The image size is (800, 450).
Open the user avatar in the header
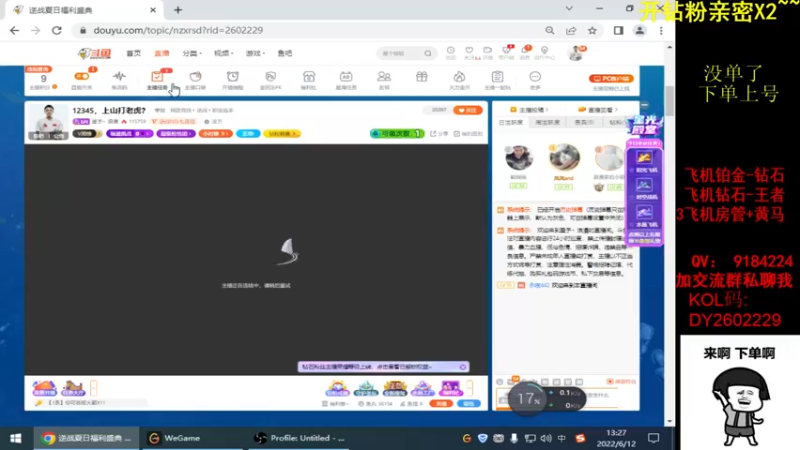tap(576, 53)
